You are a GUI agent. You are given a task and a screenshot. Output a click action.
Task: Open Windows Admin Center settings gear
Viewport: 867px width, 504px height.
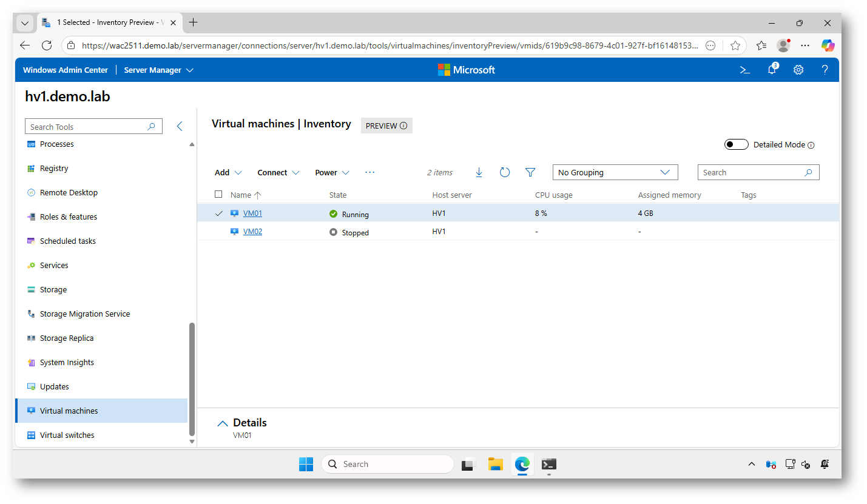[798, 70]
